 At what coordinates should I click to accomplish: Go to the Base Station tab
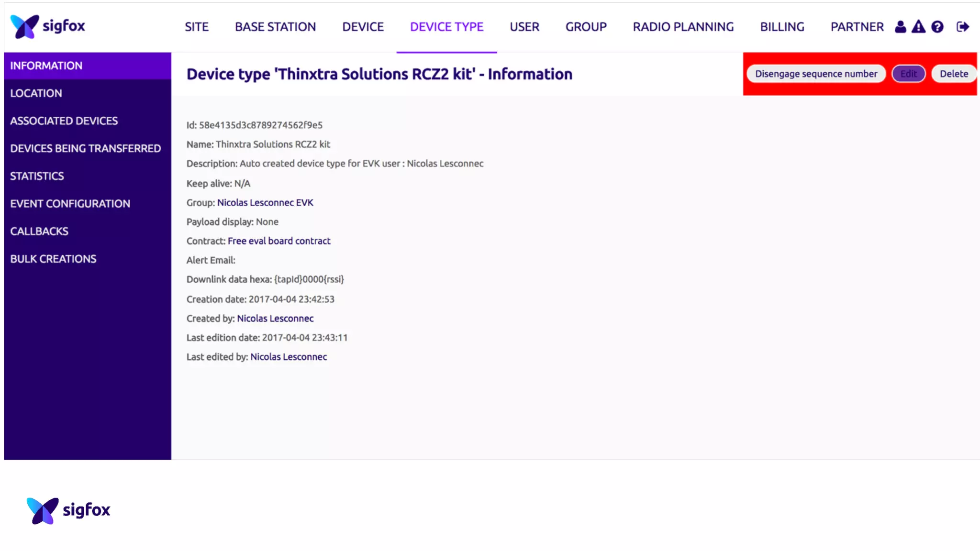pyautogui.click(x=275, y=27)
